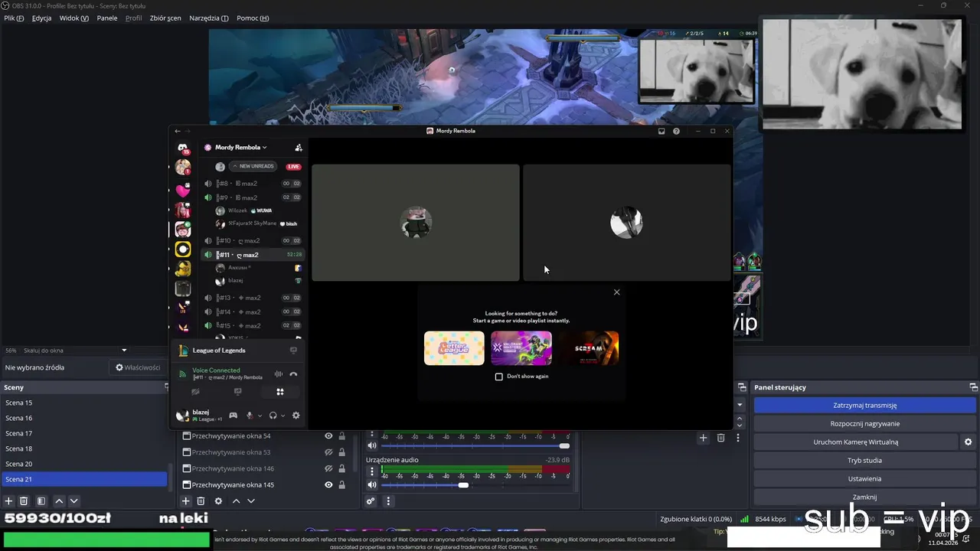Toggle lock on Przechwytywanie okna 53

tap(341, 452)
